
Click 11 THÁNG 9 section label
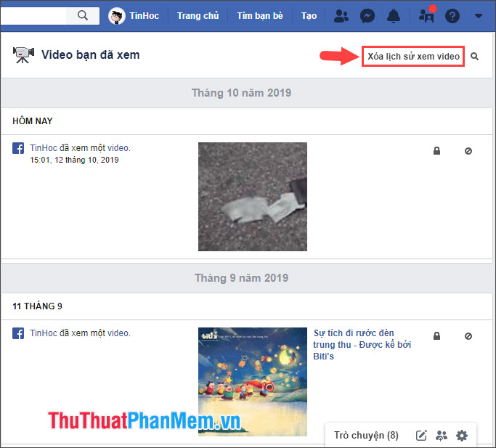(37, 306)
